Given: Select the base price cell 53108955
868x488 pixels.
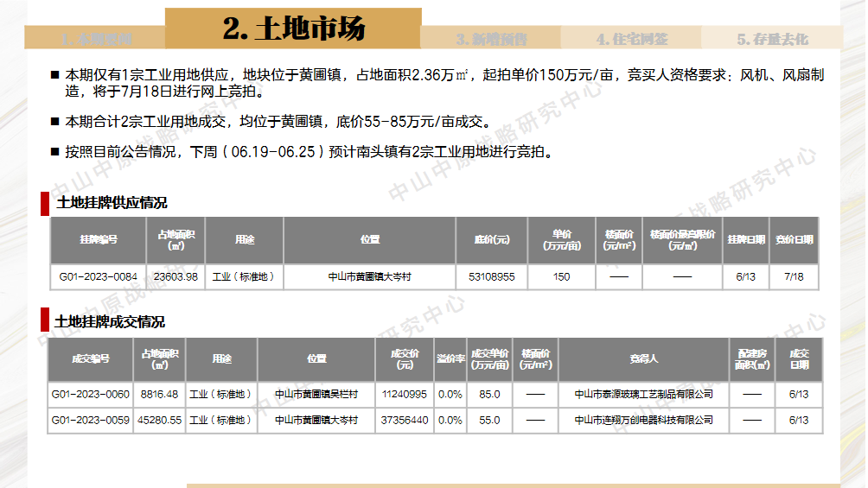Looking at the screenshot, I should pyautogui.click(x=491, y=277).
